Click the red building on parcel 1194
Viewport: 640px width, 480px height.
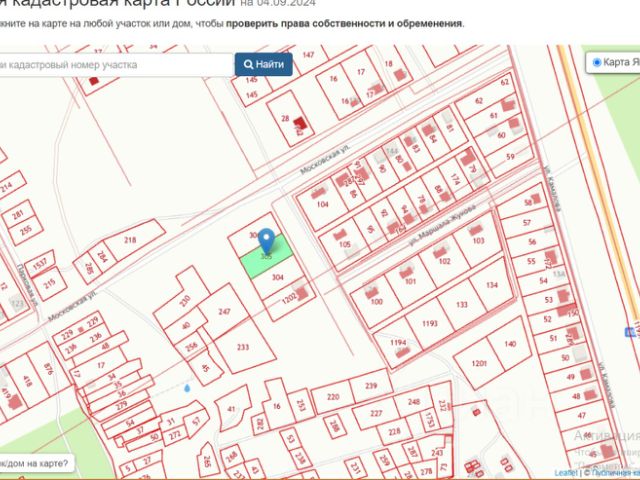pos(403,352)
